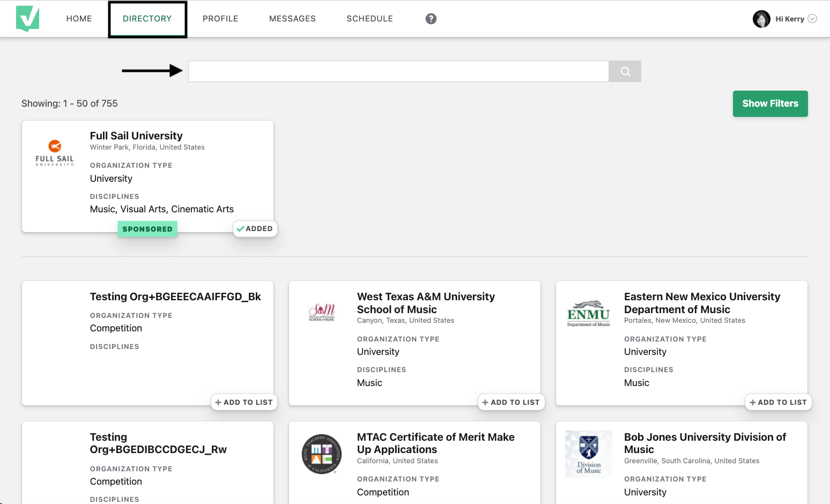Click 'California, United States' under MTAC
The height and width of the screenshot is (504, 830).
(397, 461)
